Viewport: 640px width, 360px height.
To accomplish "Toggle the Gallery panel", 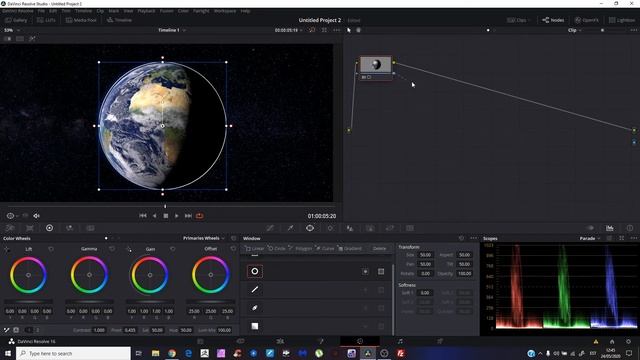I will click(x=16, y=20).
